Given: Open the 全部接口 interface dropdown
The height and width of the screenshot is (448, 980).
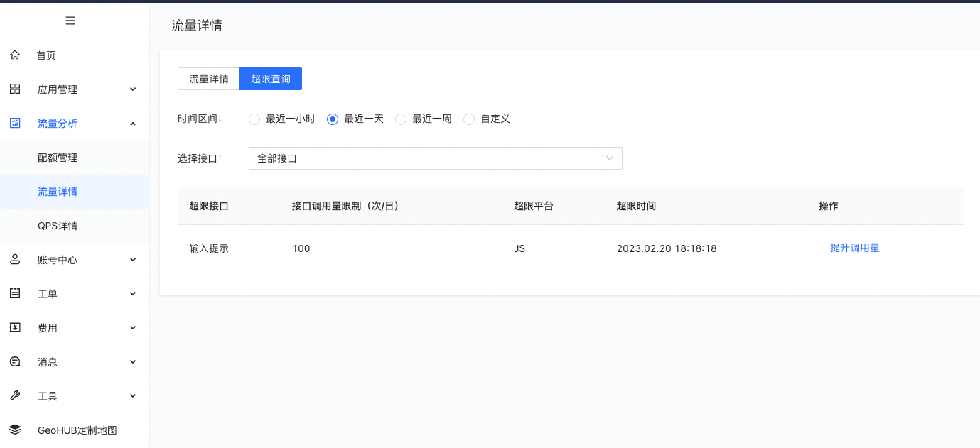Looking at the screenshot, I should [x=436, y=158].
